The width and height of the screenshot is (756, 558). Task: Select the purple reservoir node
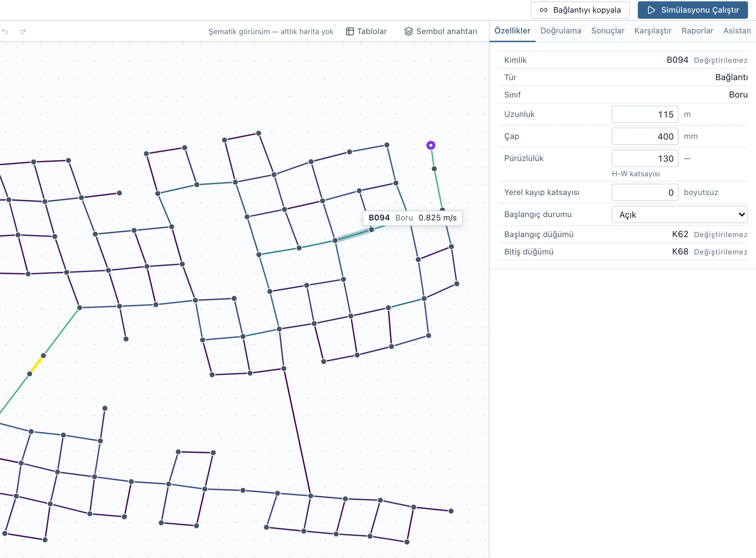pos(431,145)
